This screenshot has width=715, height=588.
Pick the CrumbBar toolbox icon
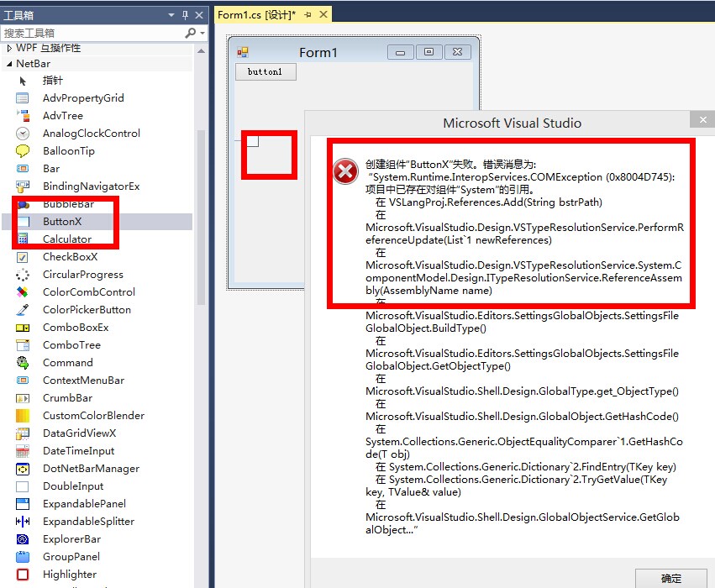pos(23,398)
